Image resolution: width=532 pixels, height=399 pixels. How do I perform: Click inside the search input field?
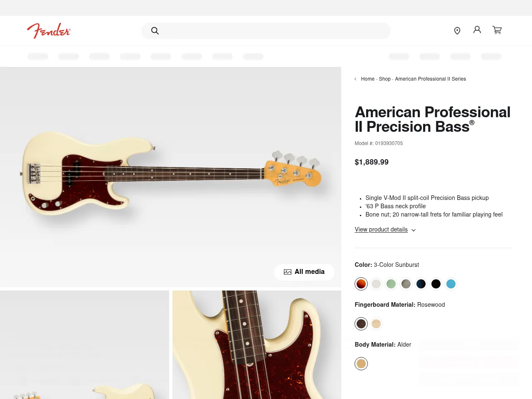coord(266,31)
